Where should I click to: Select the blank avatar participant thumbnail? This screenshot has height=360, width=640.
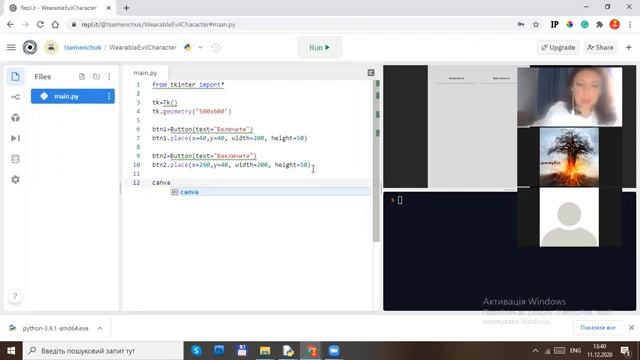point(569,217)
